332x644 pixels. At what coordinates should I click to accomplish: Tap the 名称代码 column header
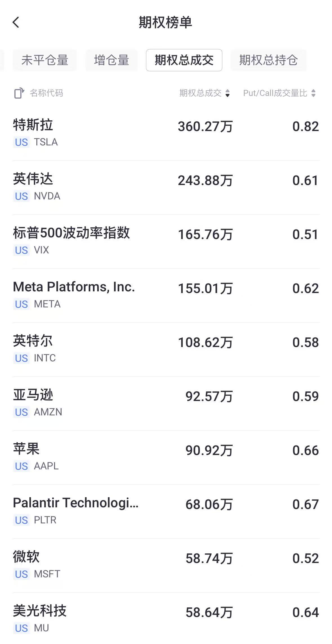coord(46,93)
